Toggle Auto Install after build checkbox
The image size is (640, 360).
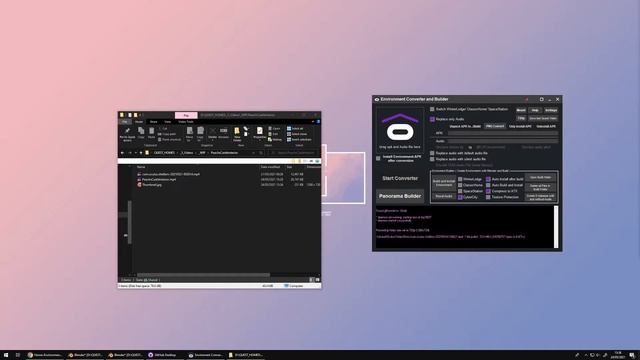tap(488, 179)
